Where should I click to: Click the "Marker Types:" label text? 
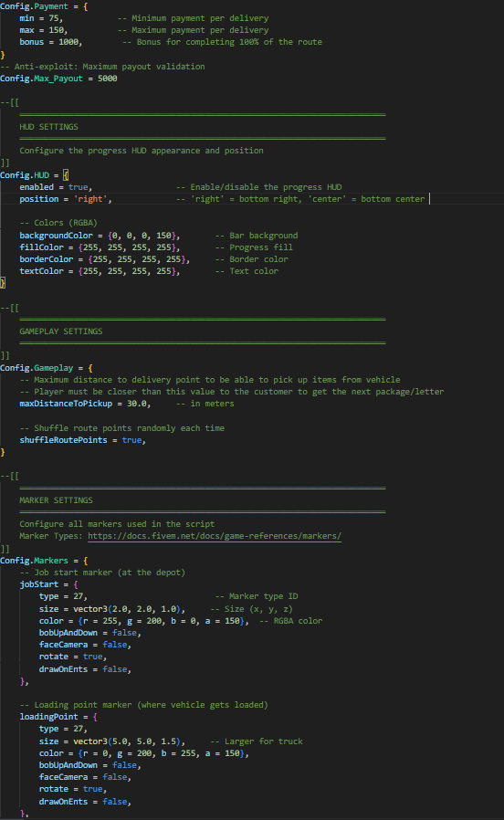click(51, 536)
